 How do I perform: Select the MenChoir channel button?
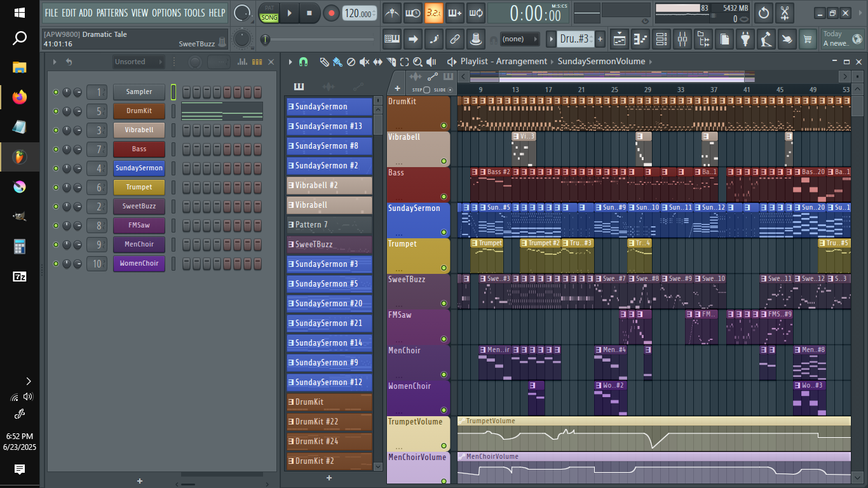pyautogui.click(x=139, y=245)
